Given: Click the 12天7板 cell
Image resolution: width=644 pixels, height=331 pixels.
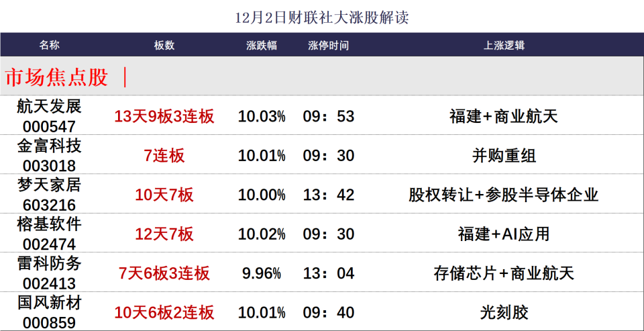Looking at the screenshot, I should tap(164, 234).
